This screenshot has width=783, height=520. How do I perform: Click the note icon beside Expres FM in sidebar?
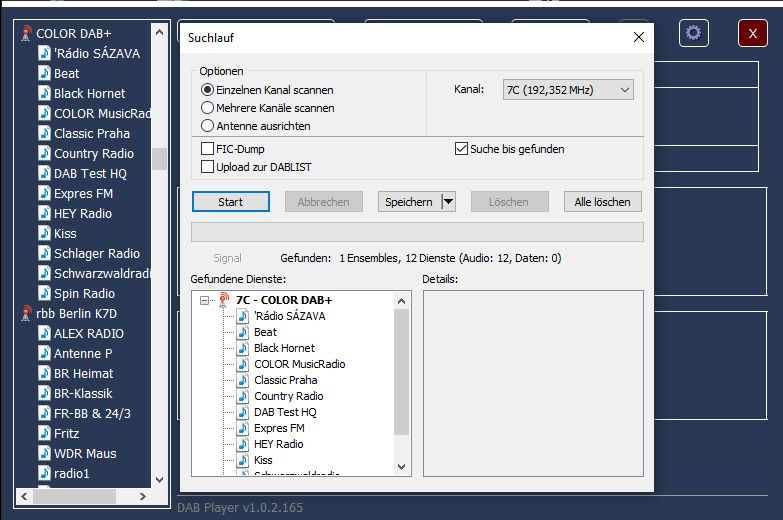click(x=44, y=193)
